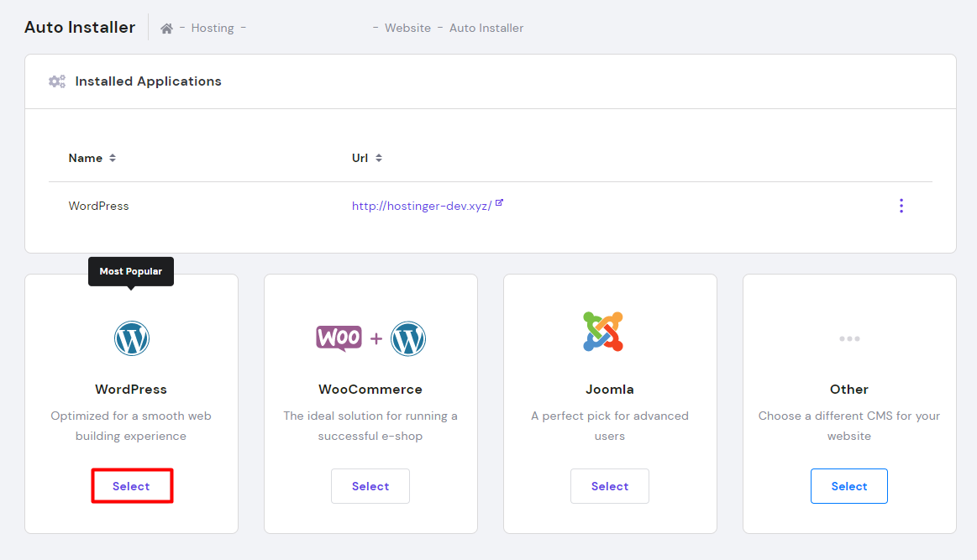Image resolution: width=977 pixels, height=560 pixels.
Task: Select WordPress for installation
Action: point(131,486)
